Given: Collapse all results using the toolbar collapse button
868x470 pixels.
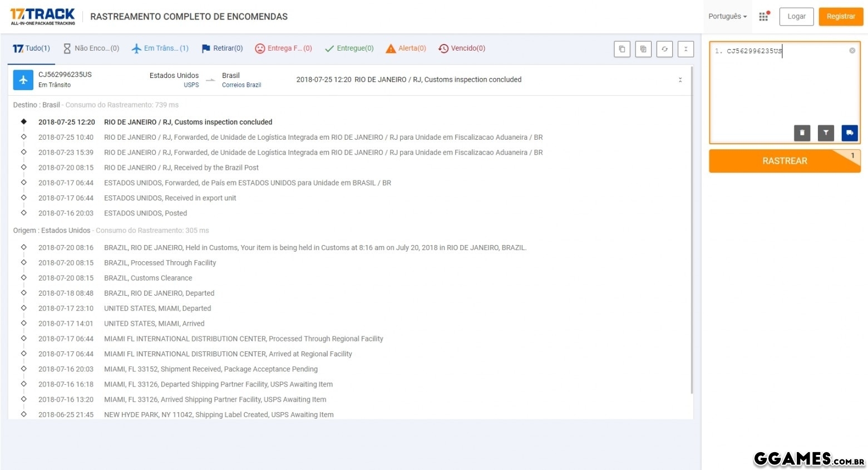Looking at the screenshot, I should pyautogui.click(x=685, y=49).
